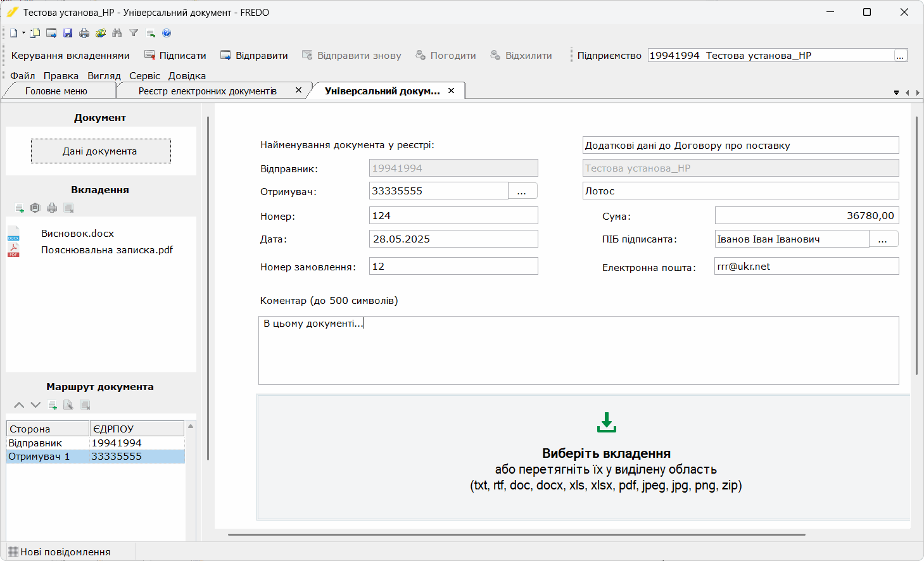The image size is (924, 561).
Task: Click the printer icon in the top toolbar
Action: coord(84,33)
